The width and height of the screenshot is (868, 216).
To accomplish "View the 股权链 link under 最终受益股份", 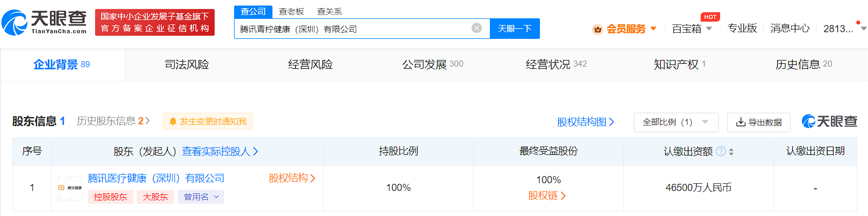I will [547, 195].
